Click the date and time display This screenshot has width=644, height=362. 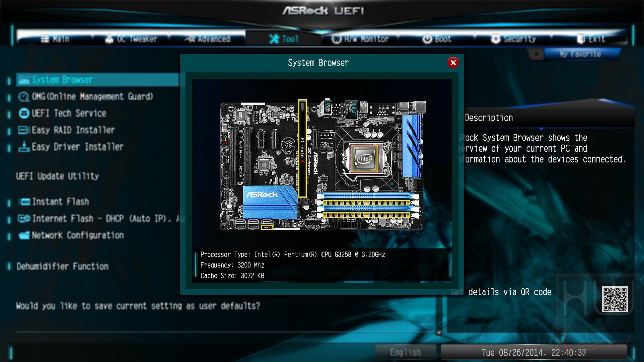(534, 353)
